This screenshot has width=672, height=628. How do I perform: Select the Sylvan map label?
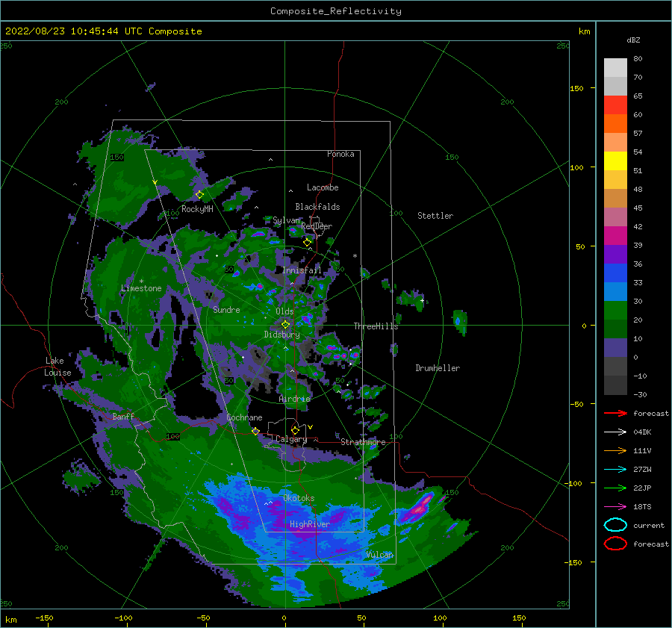(x=286, y=220)
